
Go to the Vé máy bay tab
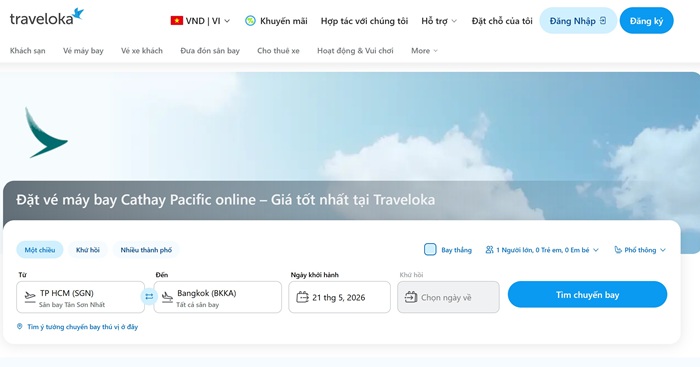83,51
